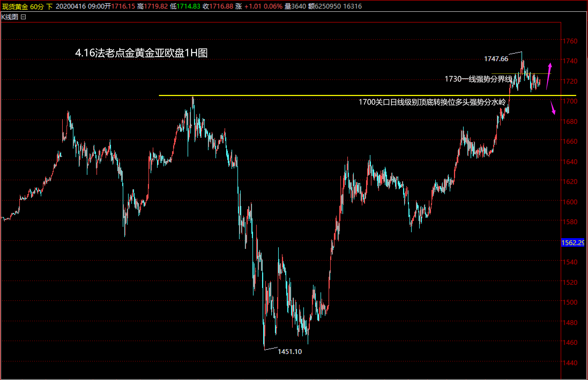Click the green 低1714.83 low readout

(x=185, y=6)
